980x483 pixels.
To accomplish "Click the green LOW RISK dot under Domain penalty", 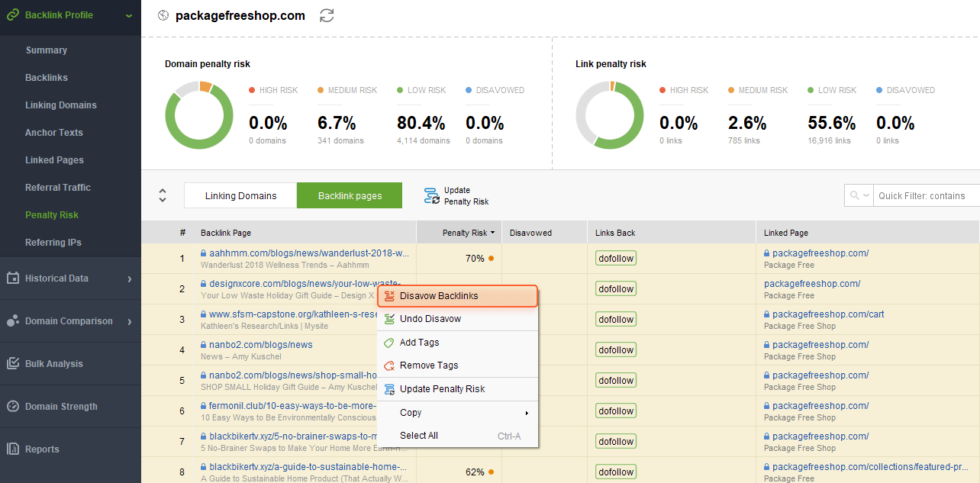I will 400,90.
